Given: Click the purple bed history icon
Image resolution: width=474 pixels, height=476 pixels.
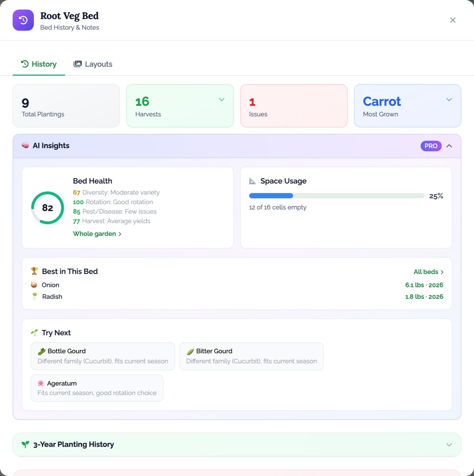Looking at the screenshot, I should click(23, 20).
